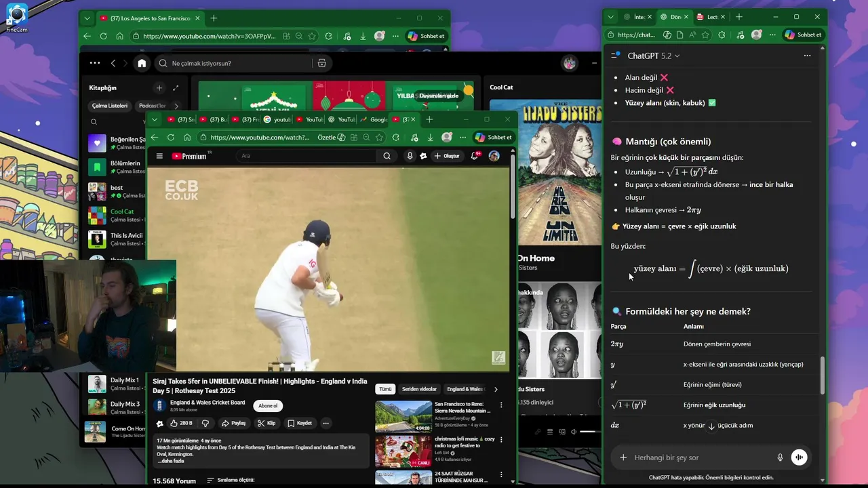
Task: Open ChatGPT sidebar toggle icon
Action: point(615,56)
